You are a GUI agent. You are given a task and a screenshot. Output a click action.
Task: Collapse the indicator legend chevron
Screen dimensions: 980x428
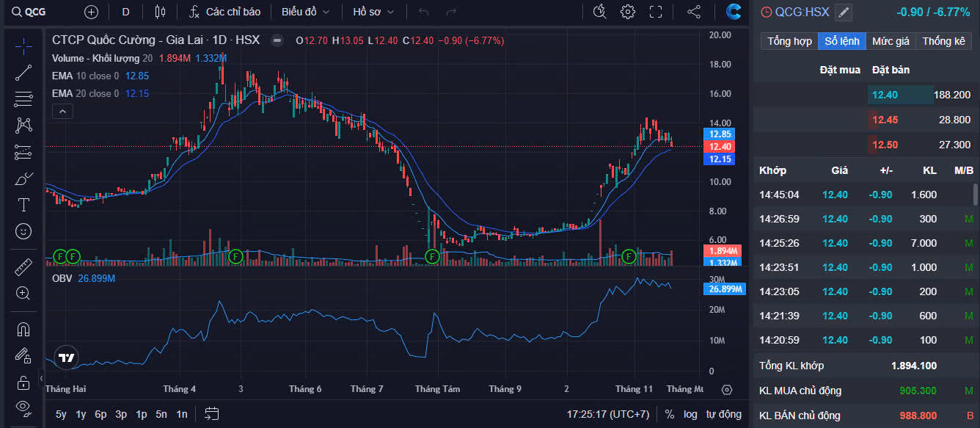(x=62, y=111)
